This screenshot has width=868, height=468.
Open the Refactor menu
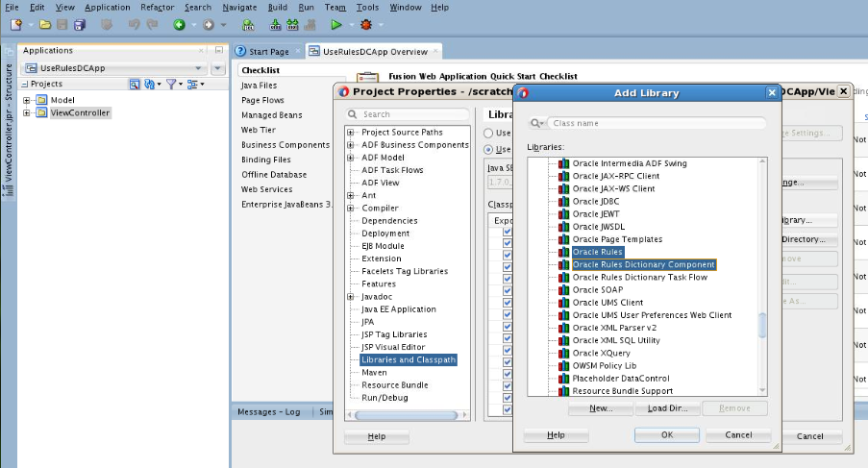(158, 7)
